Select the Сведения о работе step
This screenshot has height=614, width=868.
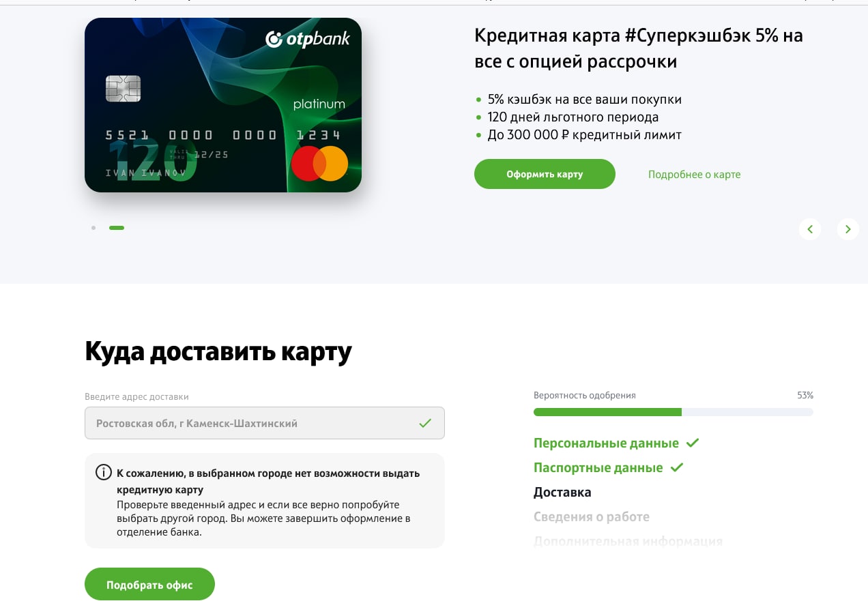[x=592, y=517]
